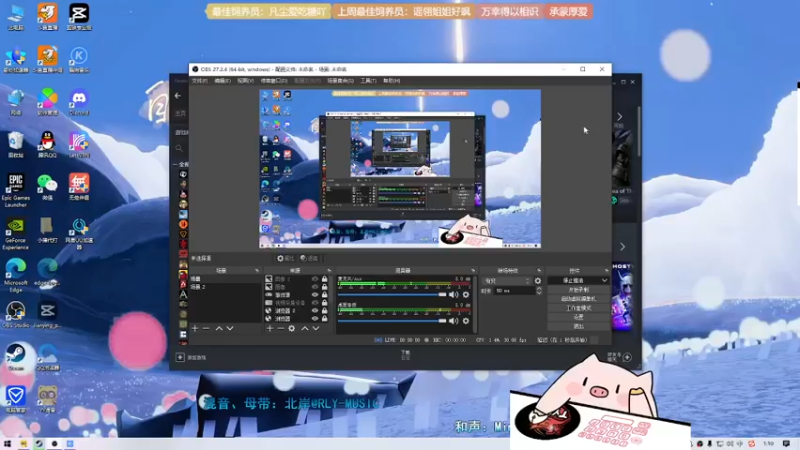This screenshot has height=450, width=800.
Task: Click the lower right chevron in the background launcher
Action: pos(622,247)
